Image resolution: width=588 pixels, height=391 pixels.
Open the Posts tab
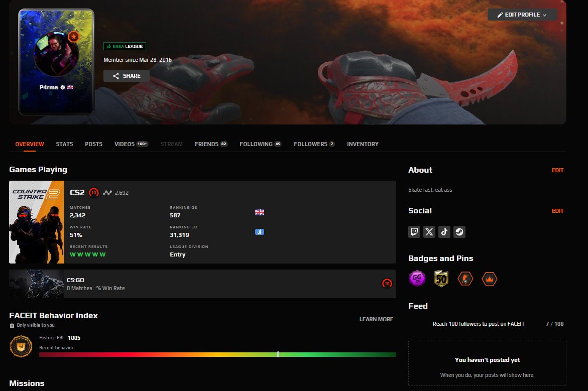[94, 144]
